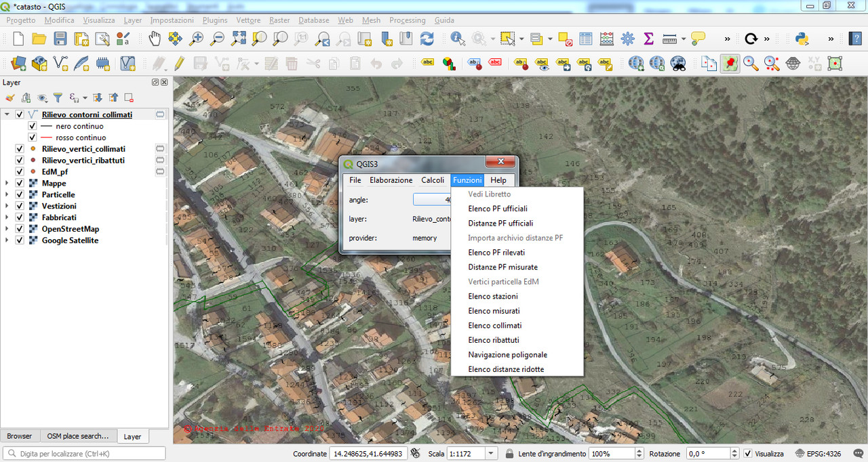Uncheck the Google Satellite layer checkbox
868x462 pixels.
click(20, 240)
